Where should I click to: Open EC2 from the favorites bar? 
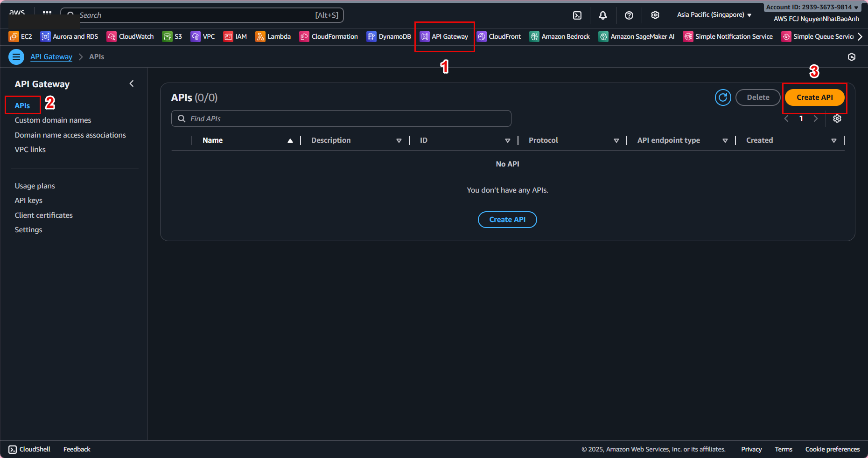(21, 36)
